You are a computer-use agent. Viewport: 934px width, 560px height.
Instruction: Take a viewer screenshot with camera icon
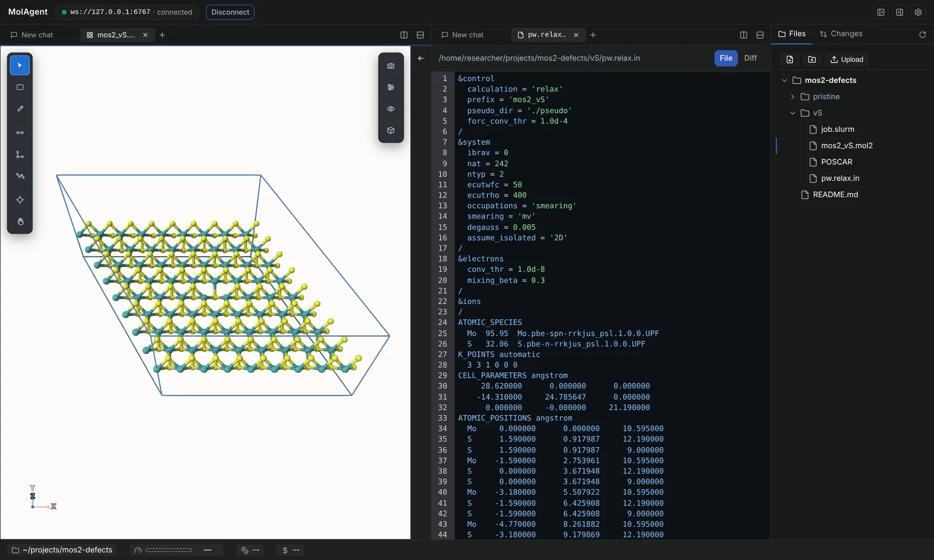point(391,66)
